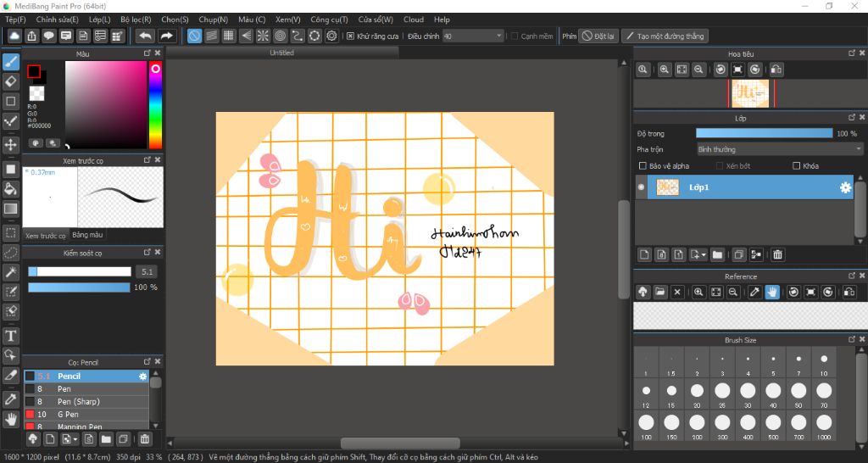Select the Magic Wand tool
Screen dimensions: 868x463
pyautogui.click(x=10, y=272)
